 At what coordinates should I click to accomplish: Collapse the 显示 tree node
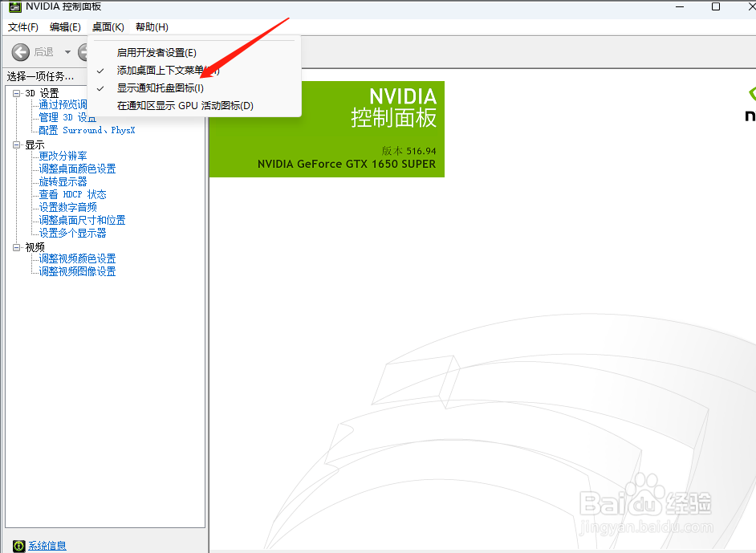pyautogui.click(x=16, y=144)
